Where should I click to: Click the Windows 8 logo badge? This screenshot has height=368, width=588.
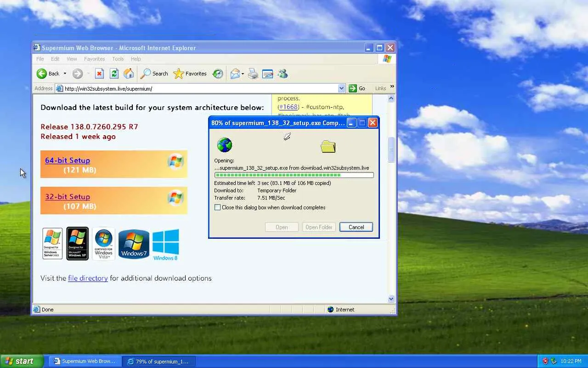coord(165,245)
